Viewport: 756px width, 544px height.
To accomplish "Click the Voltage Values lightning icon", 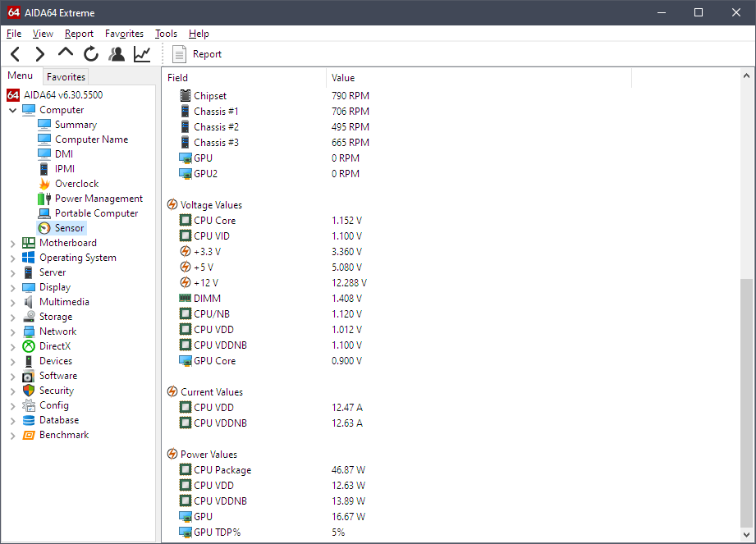I will point(172,204).
